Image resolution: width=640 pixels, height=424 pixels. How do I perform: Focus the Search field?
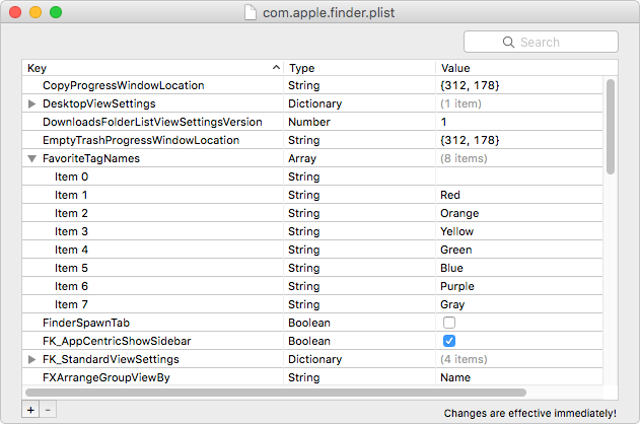[x=541, y=42]
